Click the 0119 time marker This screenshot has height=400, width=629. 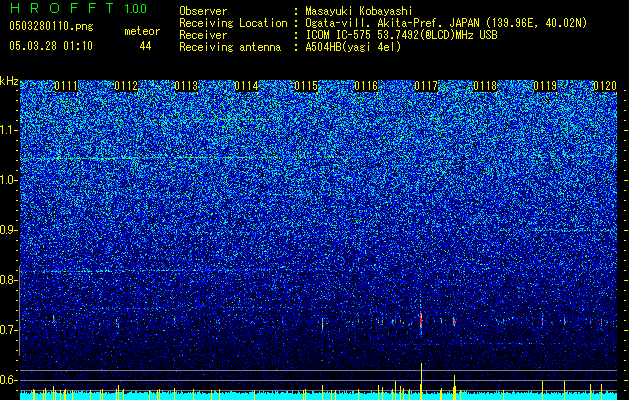pos(545,86)
